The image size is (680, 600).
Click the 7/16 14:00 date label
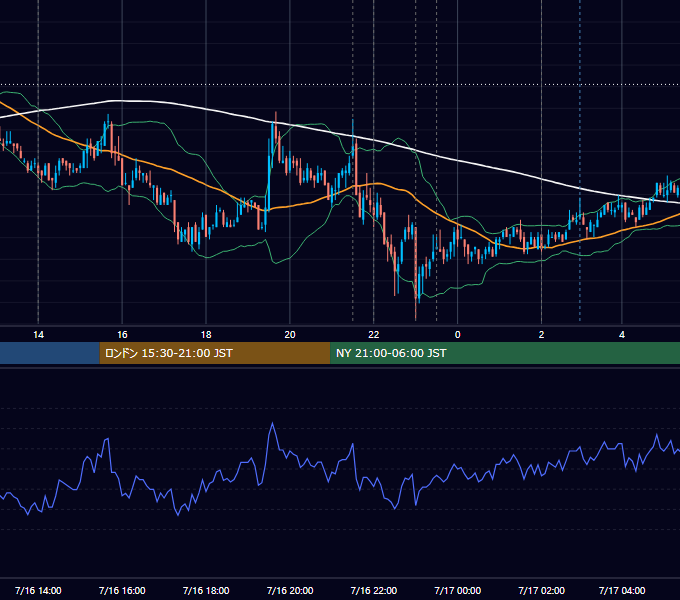[38, 590]
